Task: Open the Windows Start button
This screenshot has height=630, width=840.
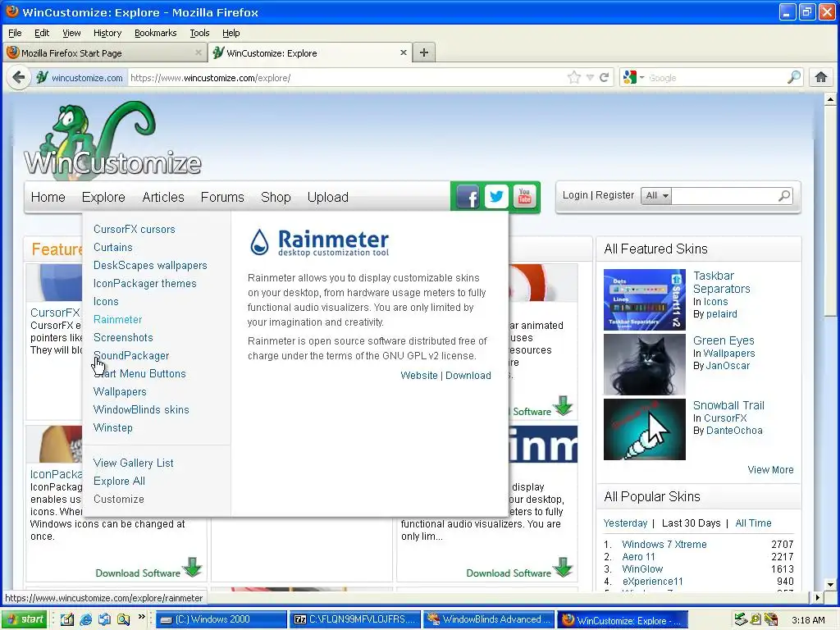Action: point(24,620)
